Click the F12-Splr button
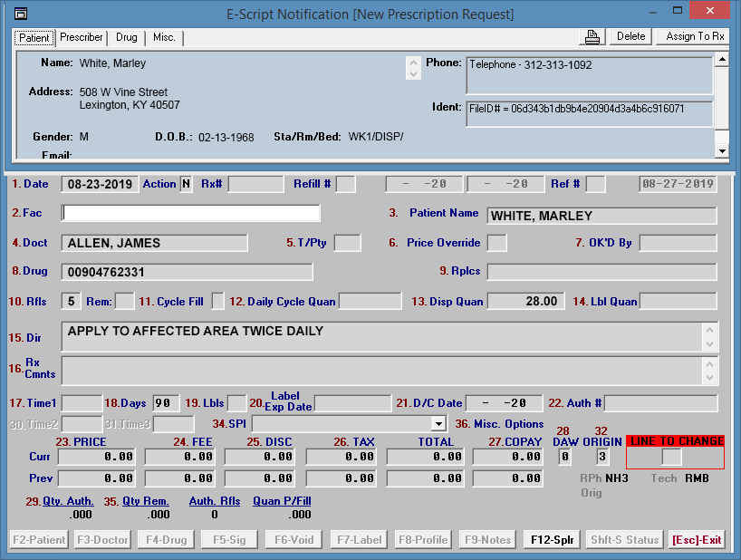The width and height of the screenshot is (741, 560). [552, 540]
